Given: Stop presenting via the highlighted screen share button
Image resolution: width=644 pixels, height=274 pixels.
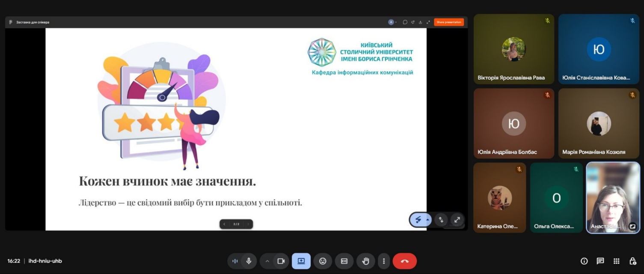Looking at the screenshot, I should [x=301, y=261].
